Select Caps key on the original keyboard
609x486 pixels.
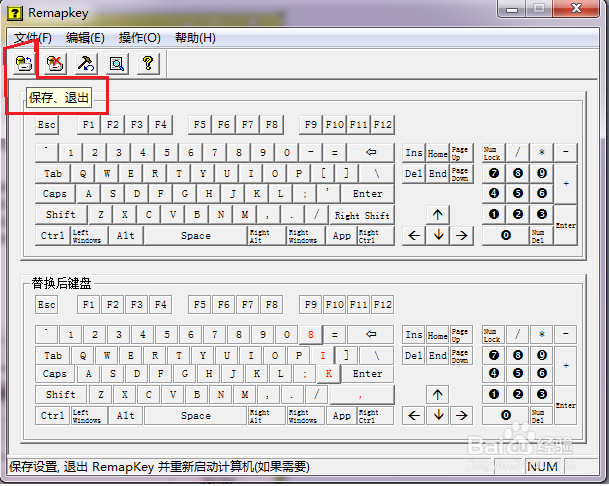tap(55, 193)
